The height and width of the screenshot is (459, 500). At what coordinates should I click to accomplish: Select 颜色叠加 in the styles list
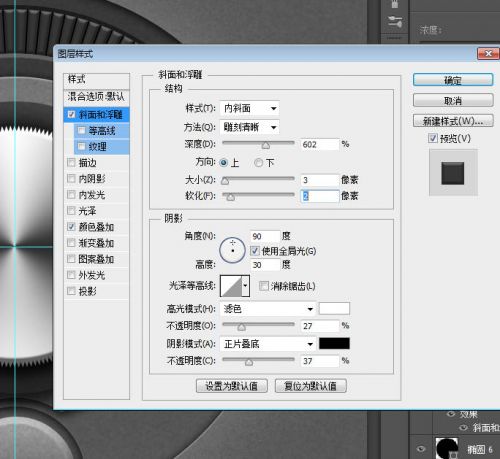[96, 227]
